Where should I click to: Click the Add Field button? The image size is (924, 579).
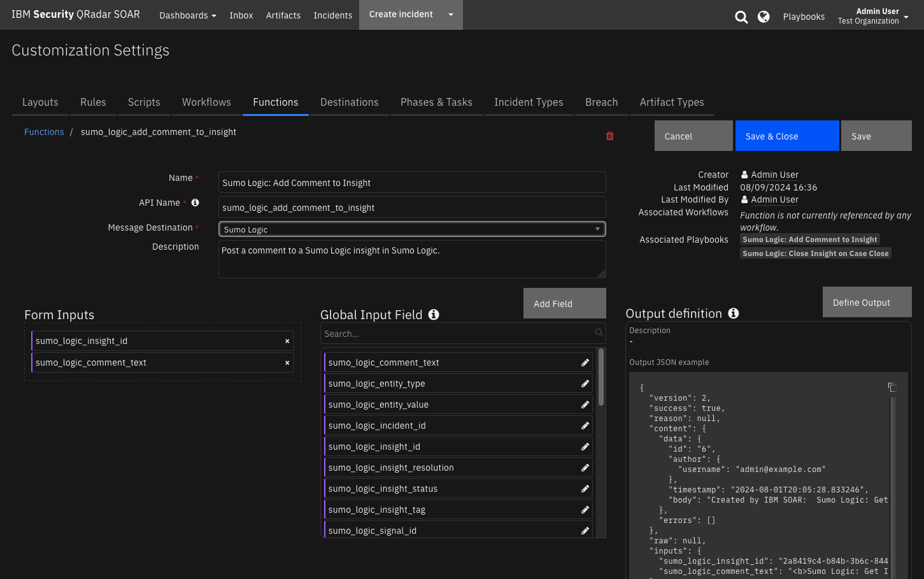(x=565, y=303)
